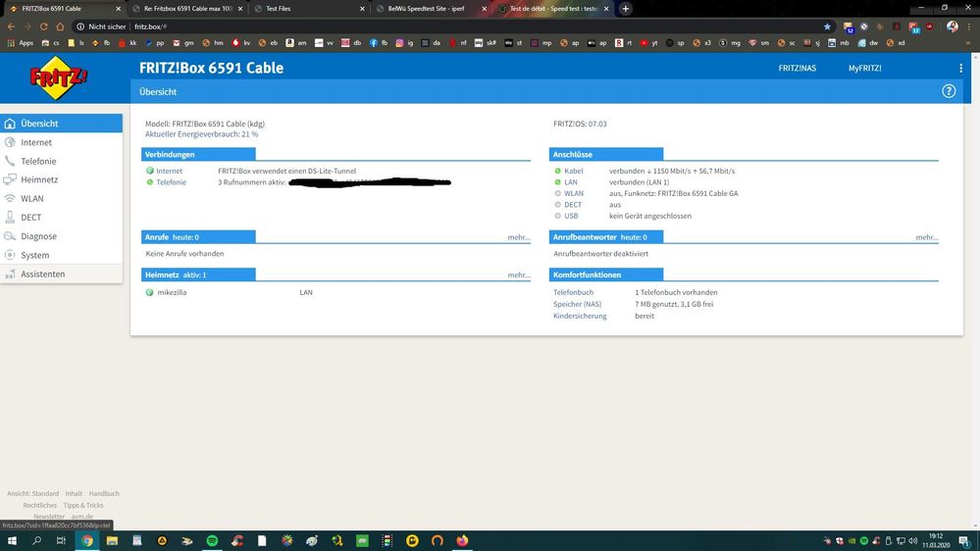This screenshot has width=980, height=551.
Task: Click the Telefonie link under Verbindungen
Action: [172, 182]
